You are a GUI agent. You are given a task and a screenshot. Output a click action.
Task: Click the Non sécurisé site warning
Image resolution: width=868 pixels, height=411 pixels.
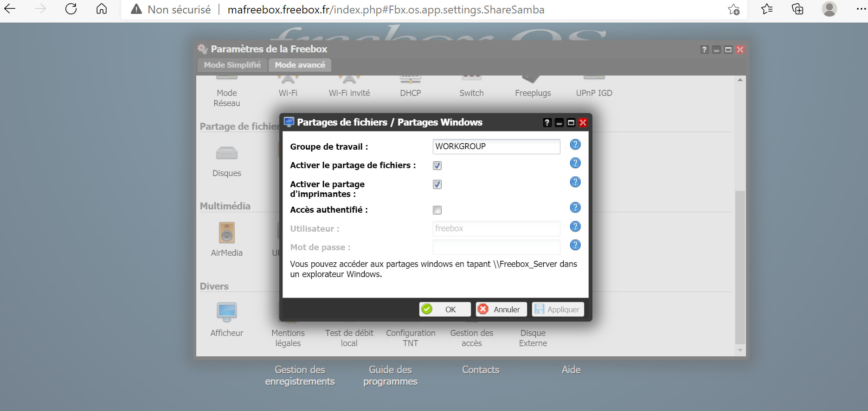[171, 10]
